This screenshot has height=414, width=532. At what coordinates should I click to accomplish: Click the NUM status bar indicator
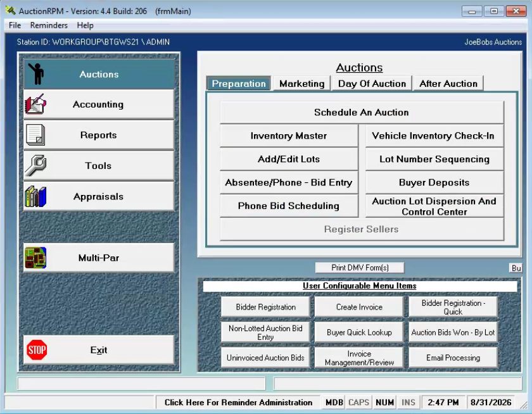(385, 403)
